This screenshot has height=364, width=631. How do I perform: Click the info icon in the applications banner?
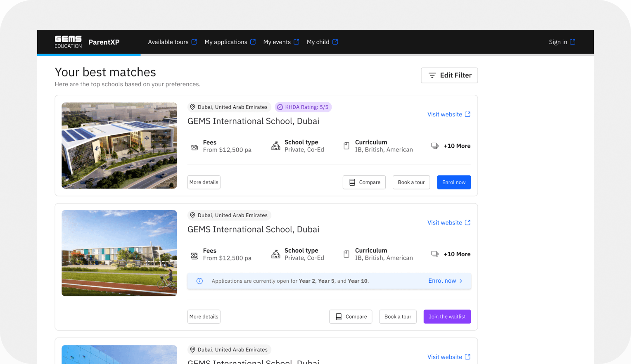[x=199, y=281]
